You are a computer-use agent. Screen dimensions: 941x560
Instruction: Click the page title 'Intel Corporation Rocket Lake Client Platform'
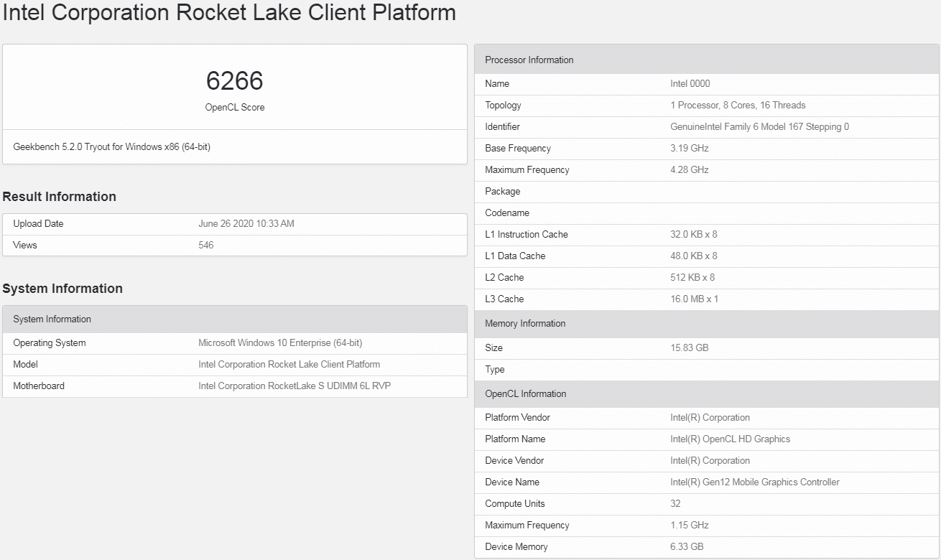coord(229,12)
